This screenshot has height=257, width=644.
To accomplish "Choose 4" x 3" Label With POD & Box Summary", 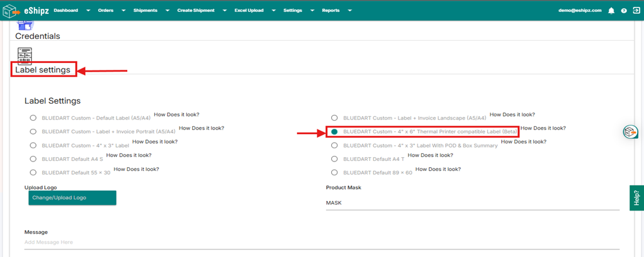I will click(x=334, y=145).
